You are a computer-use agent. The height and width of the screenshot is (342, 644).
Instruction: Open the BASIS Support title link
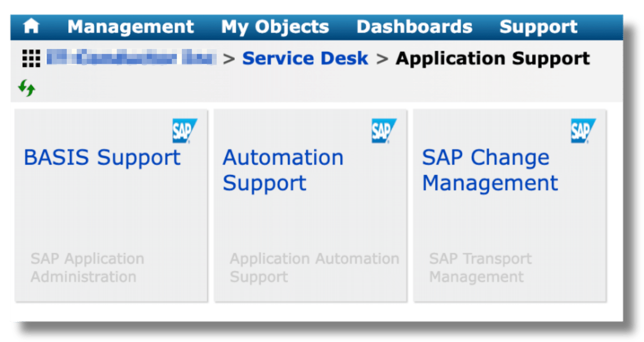[102, 157]
